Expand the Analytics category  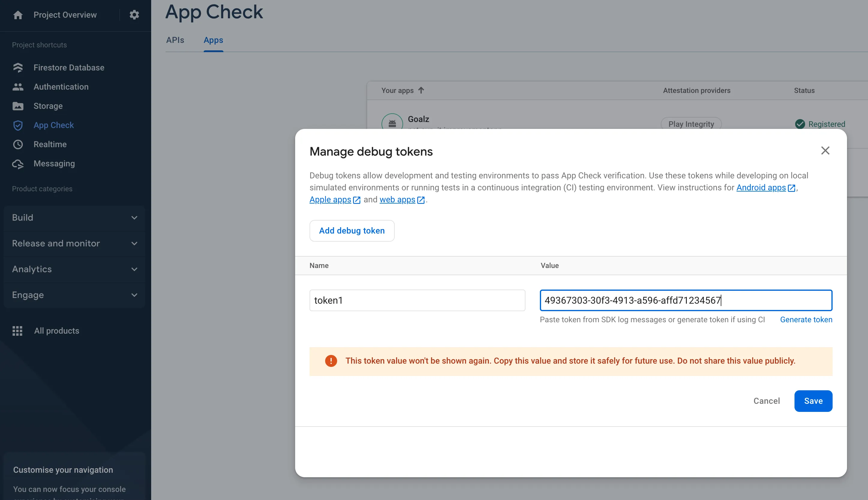[74, 269]
